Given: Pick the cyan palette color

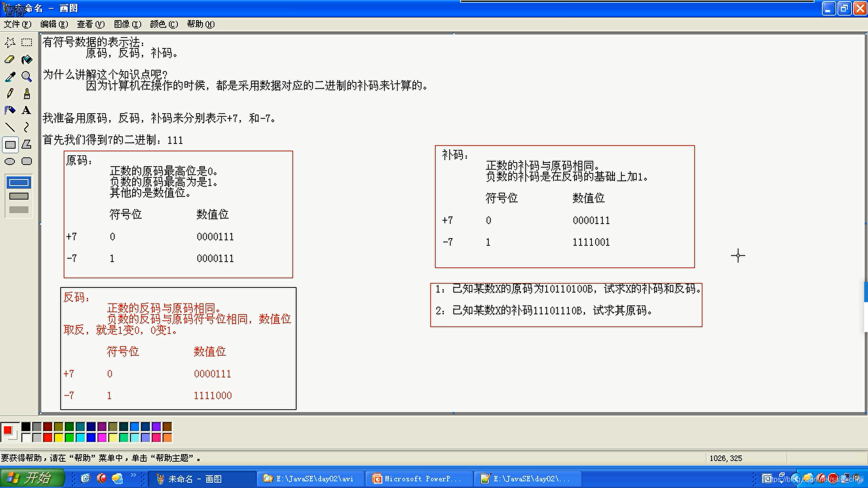Looking at the screenshot, I should pos(80,437).
